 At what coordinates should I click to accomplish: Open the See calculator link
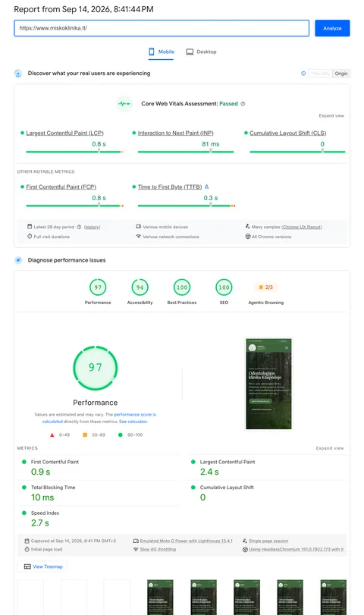(x=133, y=422)
